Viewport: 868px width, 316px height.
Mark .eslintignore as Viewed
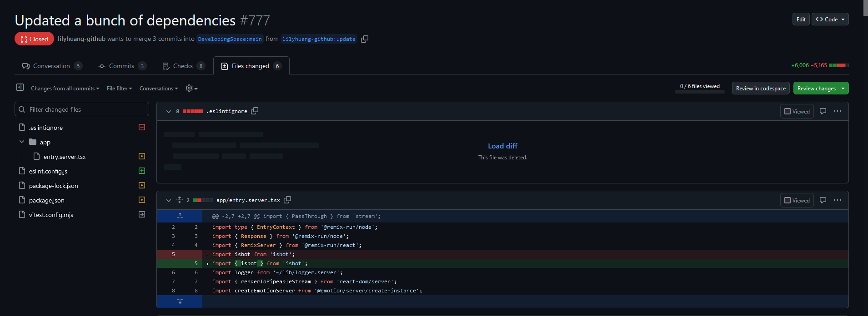click(797, 111)
